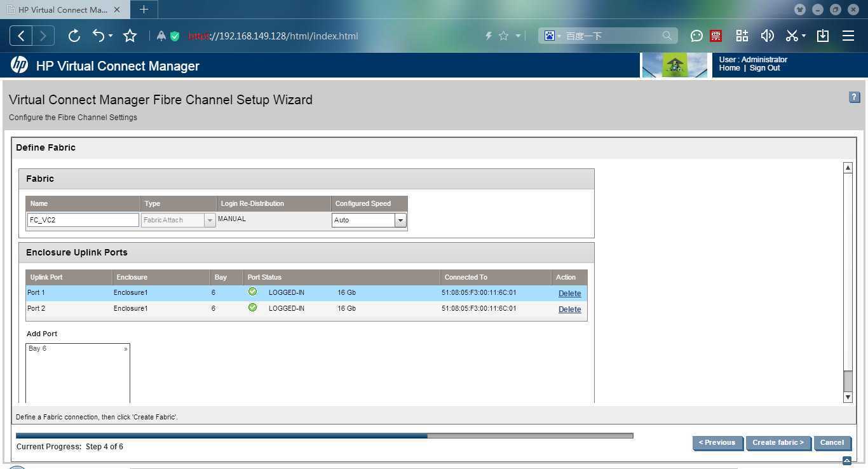Click the Home link
Viewport: 868px width, 469px height.
729,68
